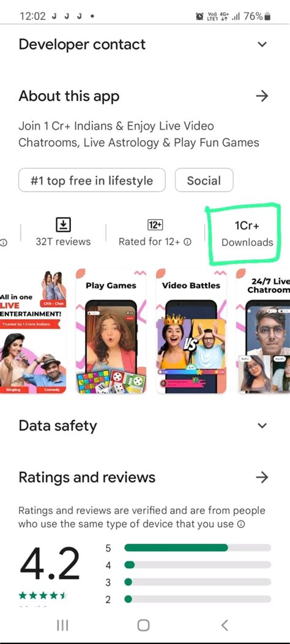Tap the 5-star rating bar
290x644 pixels.
point(198,547)
